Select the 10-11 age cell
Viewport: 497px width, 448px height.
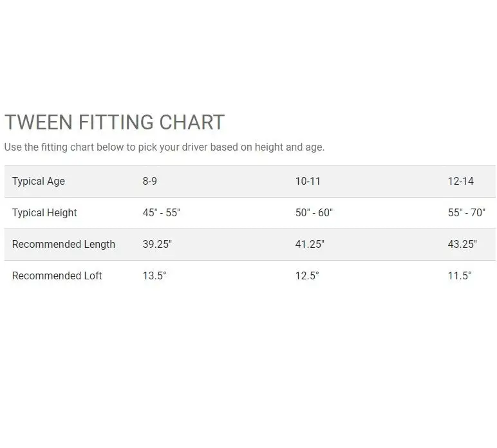tap(308, 181)
